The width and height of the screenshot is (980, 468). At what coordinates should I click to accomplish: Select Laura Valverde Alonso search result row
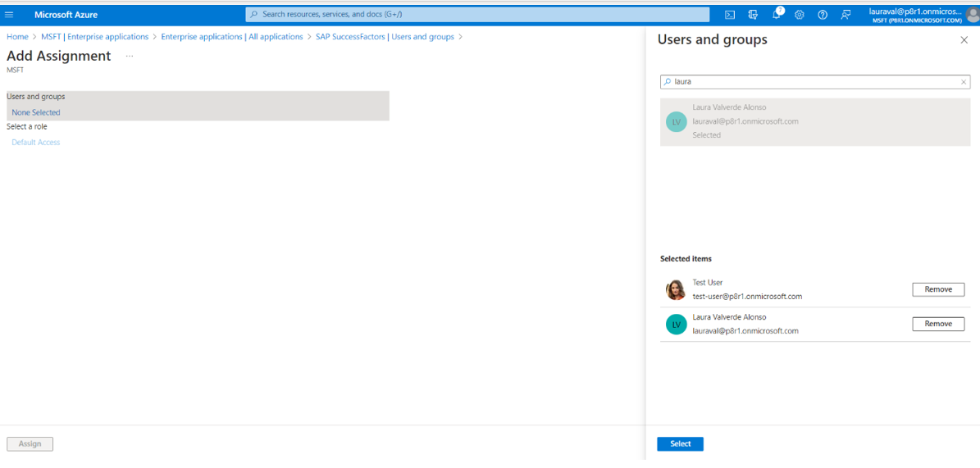click(x=815, y=122)
